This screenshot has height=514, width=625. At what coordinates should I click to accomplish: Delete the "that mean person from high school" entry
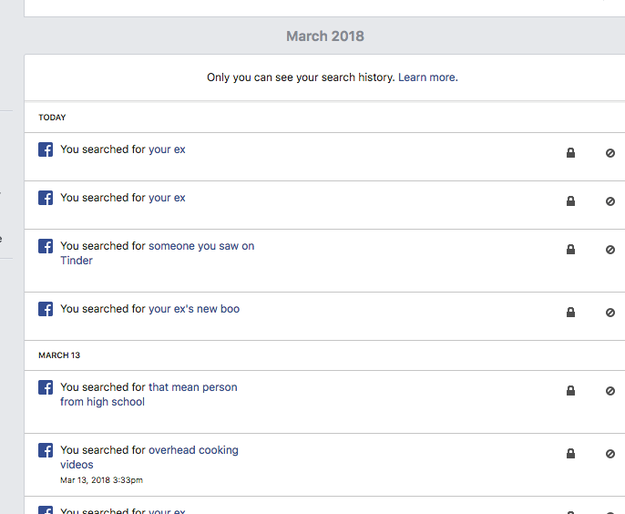[x=610, y=391]
